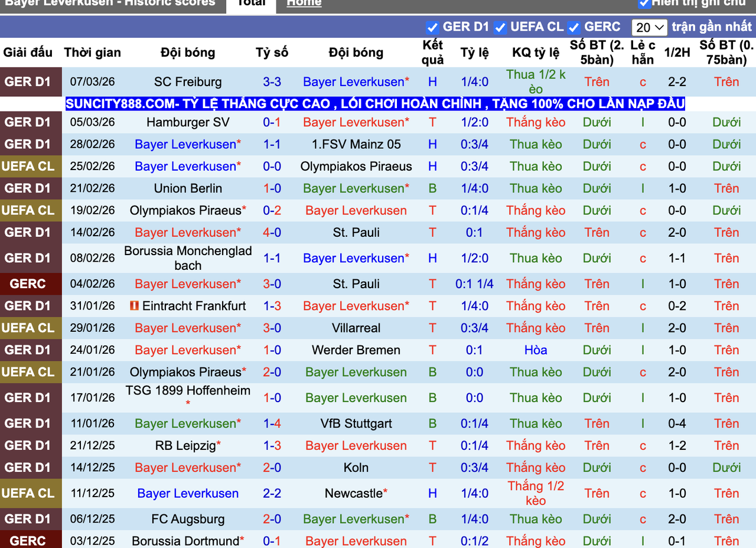
Task: Click the 4-0 score on 14/02/26
Action: tap(272, 232)
